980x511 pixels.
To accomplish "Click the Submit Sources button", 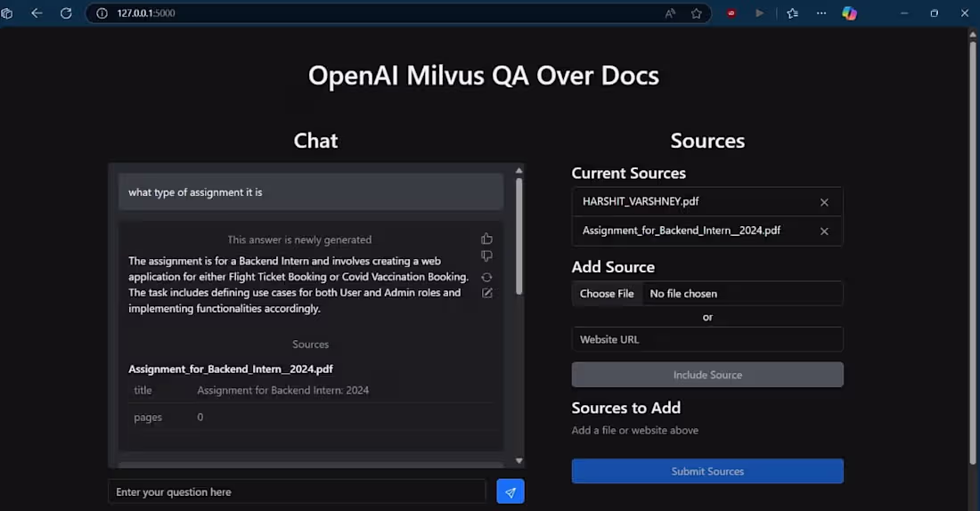I will click(707, 472).
